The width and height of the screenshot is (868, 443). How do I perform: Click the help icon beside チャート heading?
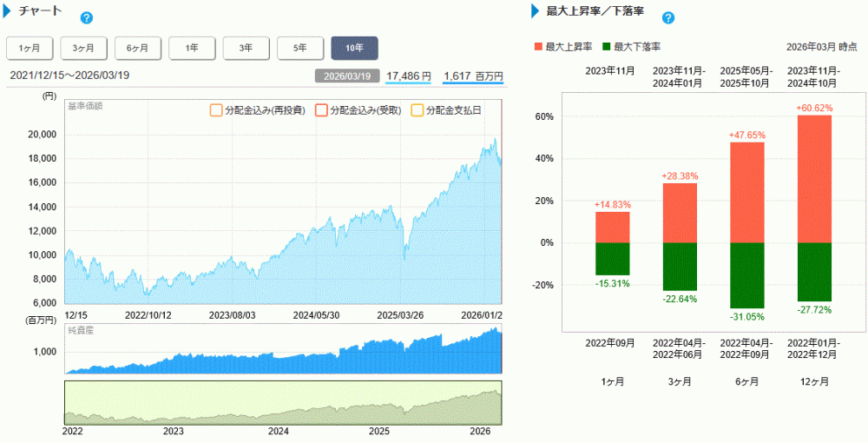pyautogui.click(x=86, y=17)
